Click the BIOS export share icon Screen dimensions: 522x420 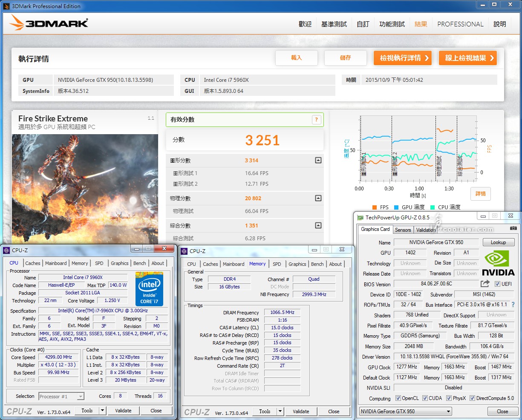click(x=485, y=284)
